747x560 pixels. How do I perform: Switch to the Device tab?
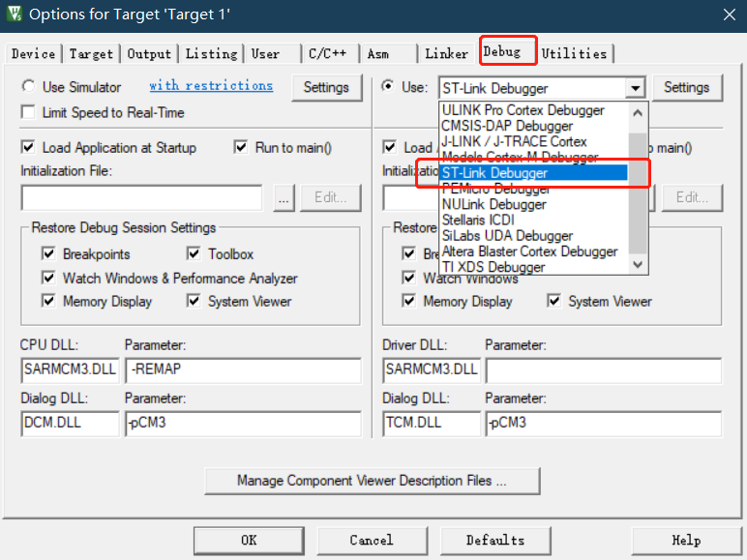tap(33, 54)
